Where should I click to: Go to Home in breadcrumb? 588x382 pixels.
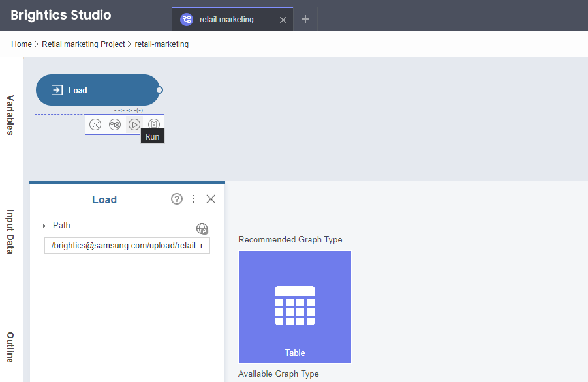click(x=22, y=44)
